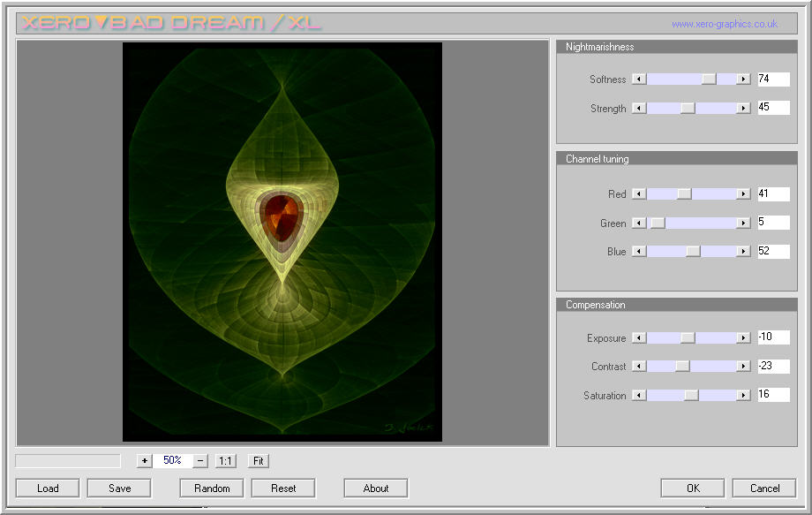Screen dimensions: 812x515
Task: Click the 50% zoom level field
Action: [172, 460]
